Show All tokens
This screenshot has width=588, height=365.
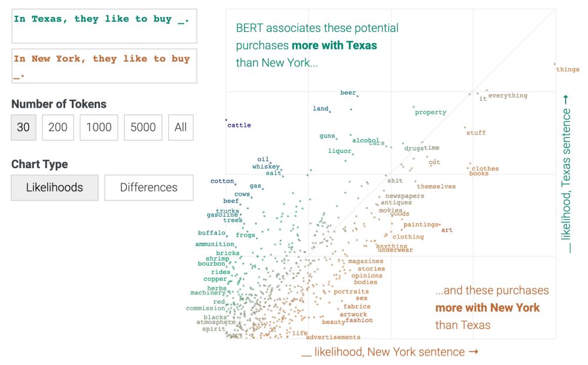181,128
